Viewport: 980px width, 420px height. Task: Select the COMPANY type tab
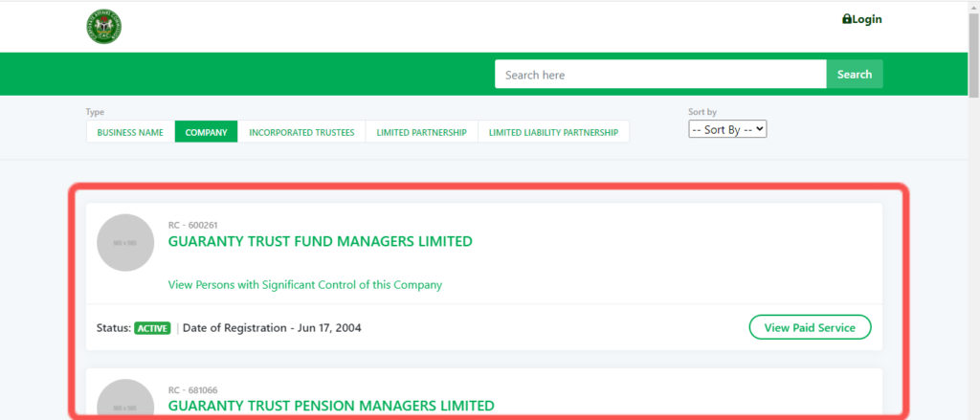coord(207,132)
